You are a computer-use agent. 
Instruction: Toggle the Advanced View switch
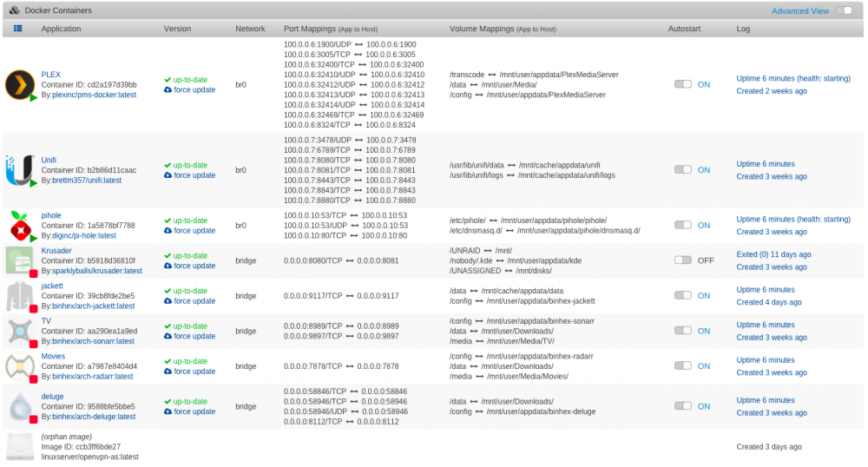[x=843, y=10]
